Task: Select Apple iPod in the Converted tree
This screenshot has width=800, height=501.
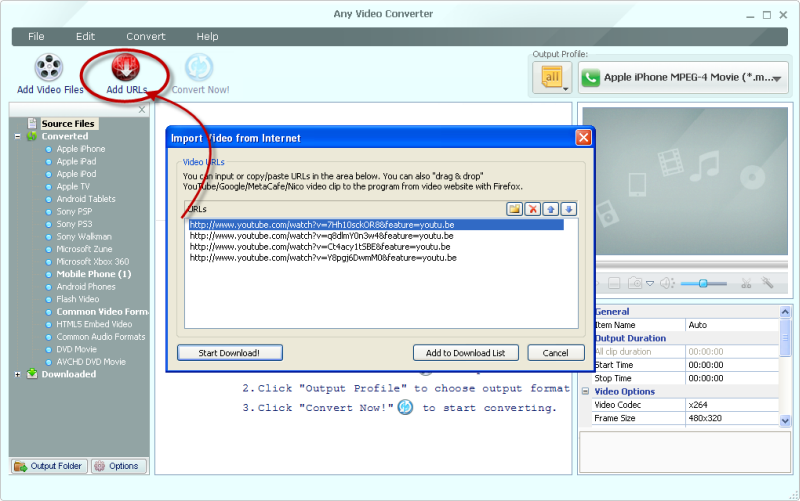Action: point(76,174)
